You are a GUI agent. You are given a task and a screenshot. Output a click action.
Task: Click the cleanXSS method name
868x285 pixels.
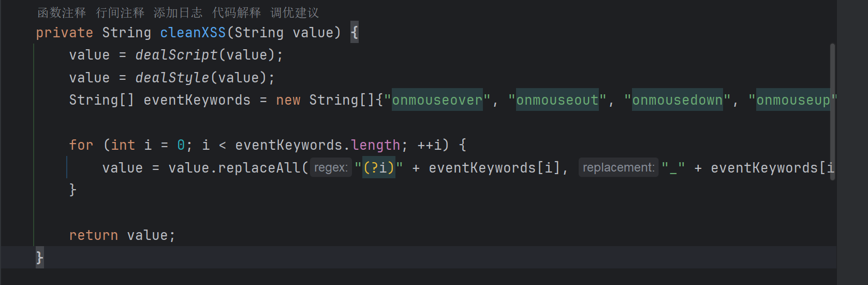[193, 33]
